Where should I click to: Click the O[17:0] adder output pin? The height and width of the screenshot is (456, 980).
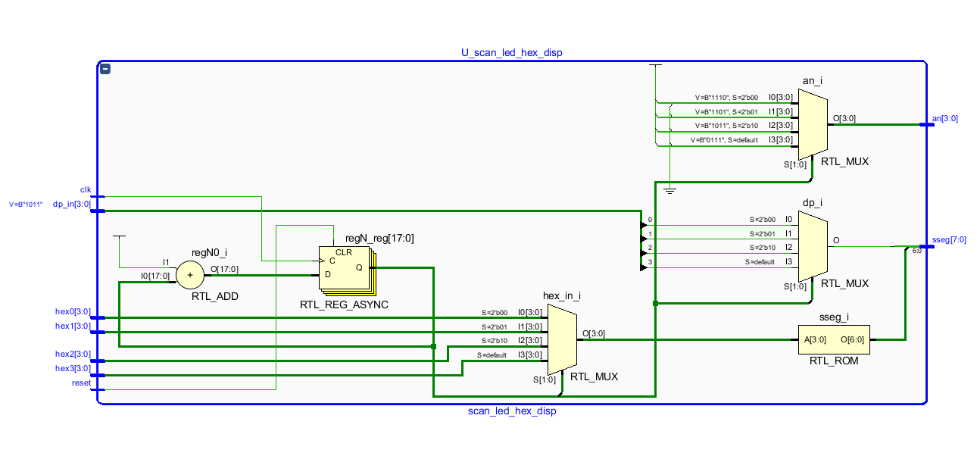pyautogui.click(x=223, y=269)
